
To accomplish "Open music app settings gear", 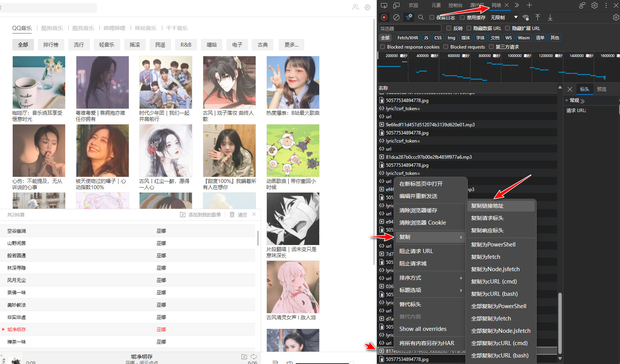I will (x=367, y=7).
